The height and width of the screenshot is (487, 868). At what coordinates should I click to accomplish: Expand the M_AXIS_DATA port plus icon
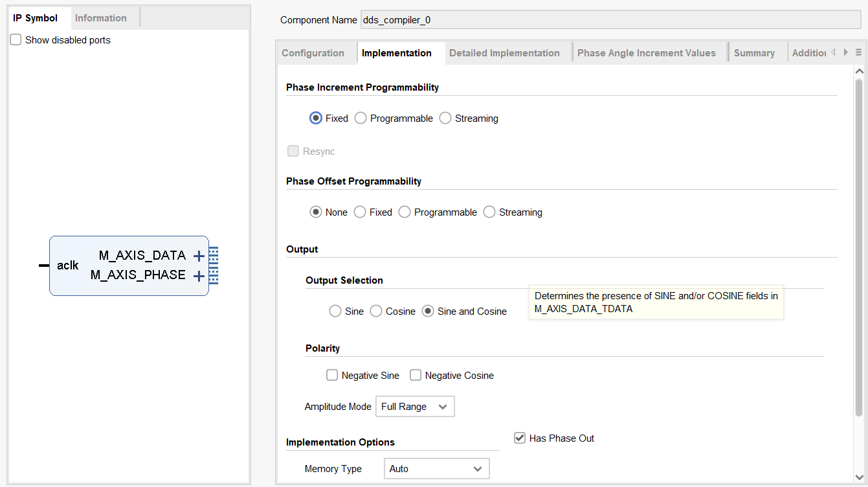pos(199,256)
